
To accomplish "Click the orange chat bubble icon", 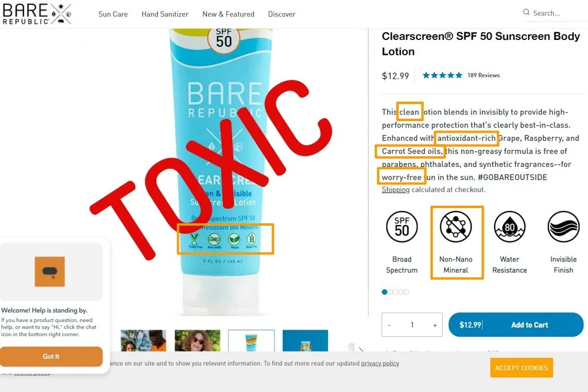I will (x=50, y=272).
